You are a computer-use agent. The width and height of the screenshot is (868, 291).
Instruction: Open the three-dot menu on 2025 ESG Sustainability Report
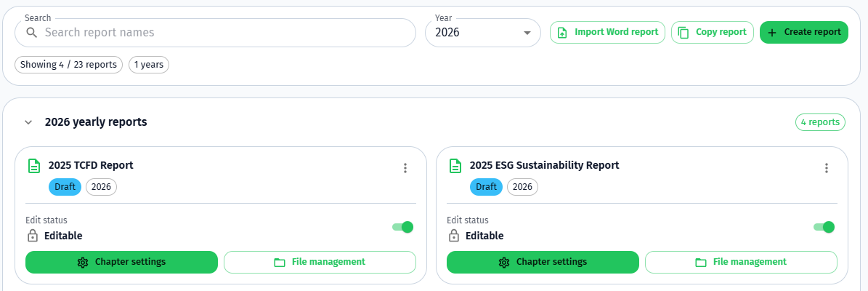(x=827, y=168)
